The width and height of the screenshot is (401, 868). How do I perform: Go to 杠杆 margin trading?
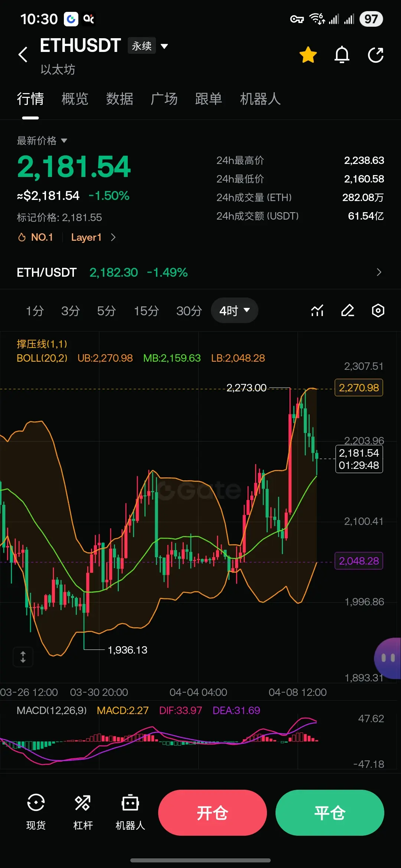(83, 812)
